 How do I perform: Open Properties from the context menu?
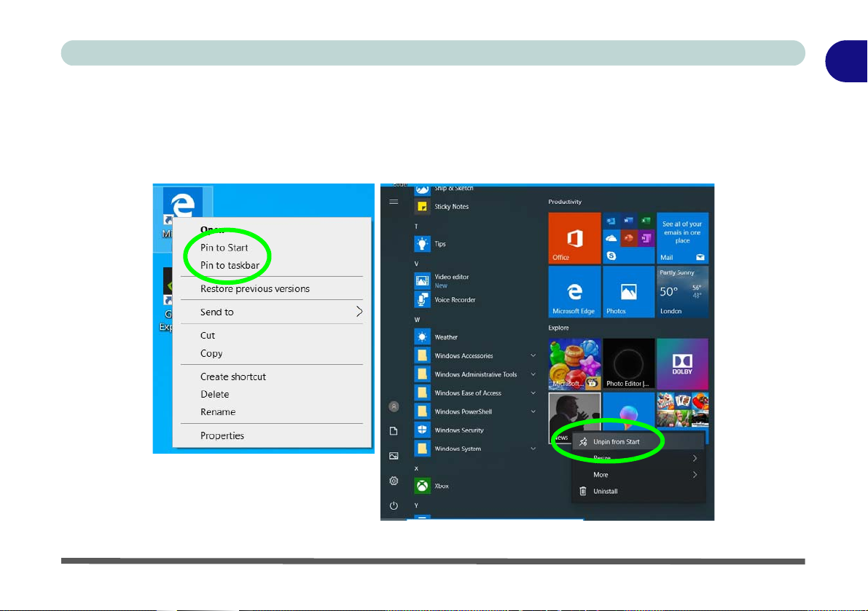pyautogui.click(x=222, y=435)
